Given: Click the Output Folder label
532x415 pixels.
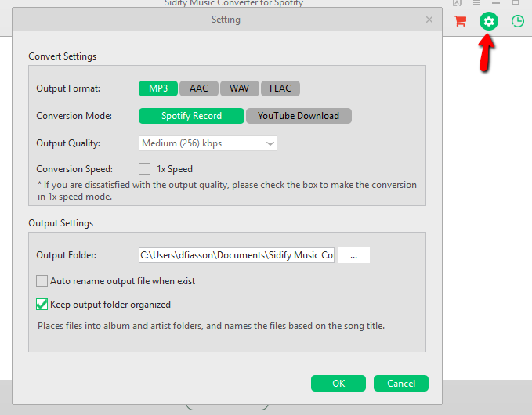Looking at the screenshot, I should click(x=66, y=255).
